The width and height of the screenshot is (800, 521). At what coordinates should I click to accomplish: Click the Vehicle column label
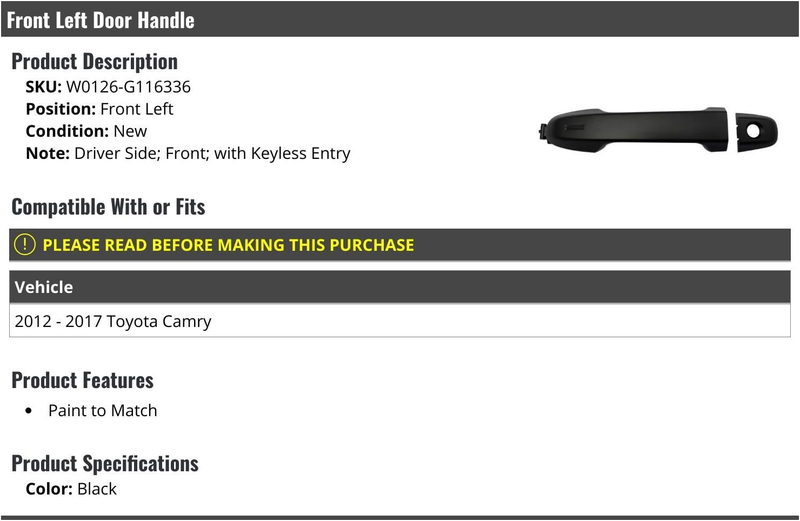tap(44, 287)
